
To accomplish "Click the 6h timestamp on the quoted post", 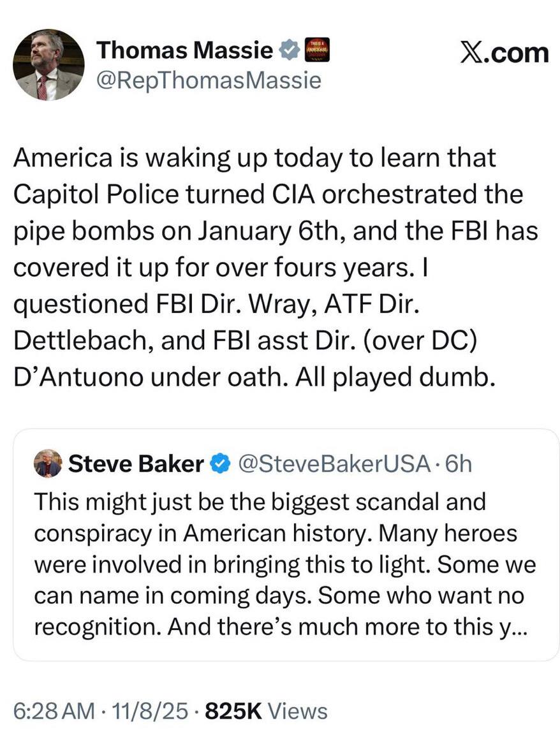I will tap(458, 464).
